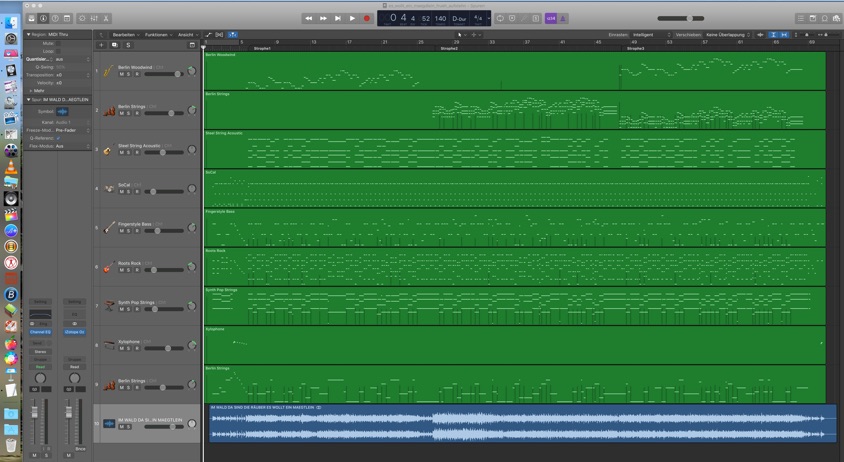Toggle the purple count-in 1234 button

[x=551, y=18]
